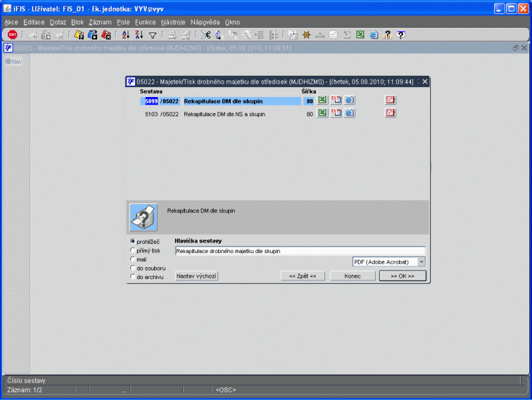Click report number 5103 cell

(x=152, y=114)
